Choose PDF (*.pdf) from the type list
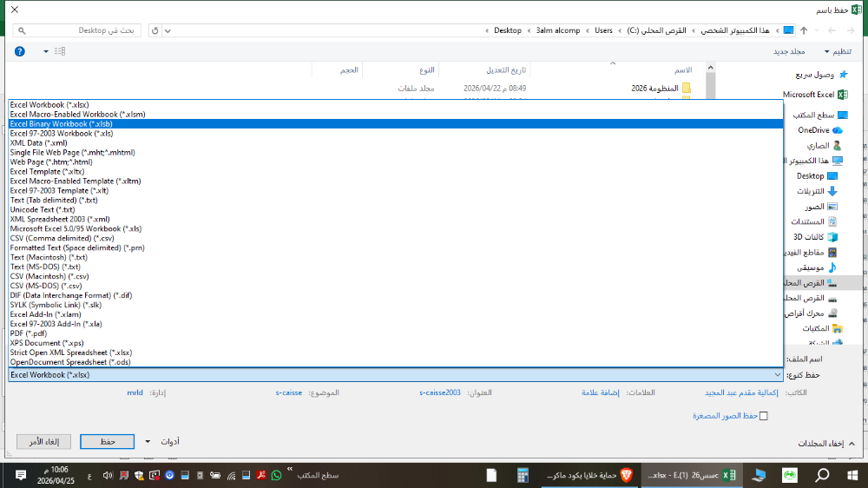The image size is (868, 488). (x=29, y=333)
